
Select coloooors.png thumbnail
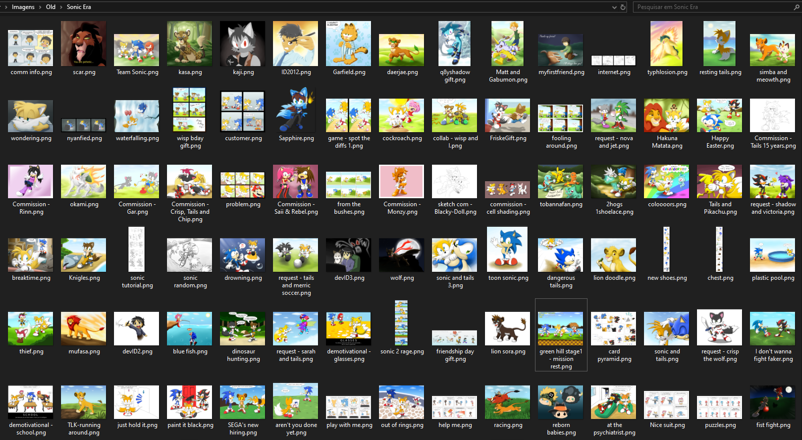(666, 181)
